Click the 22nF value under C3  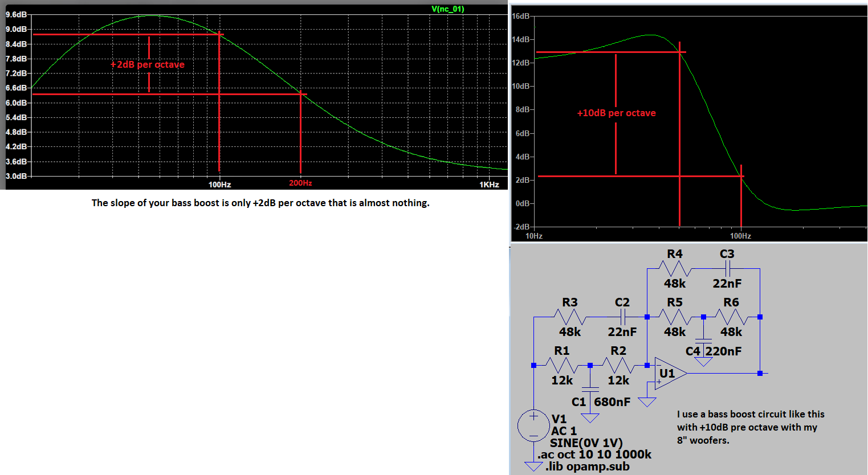point(727,283)
